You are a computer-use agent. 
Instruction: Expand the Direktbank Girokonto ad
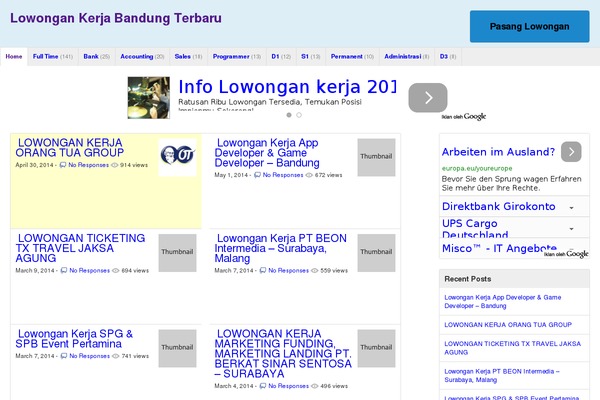514,206
